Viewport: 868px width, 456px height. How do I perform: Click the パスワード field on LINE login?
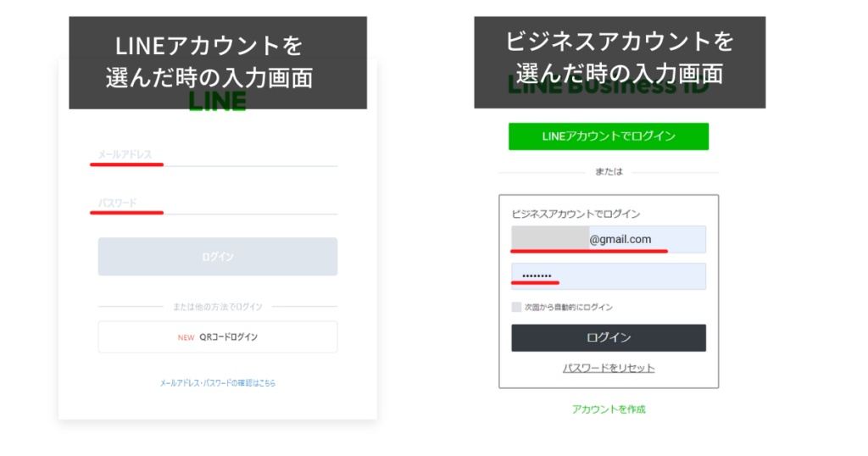pyautogui.click(x=218, y=203)
